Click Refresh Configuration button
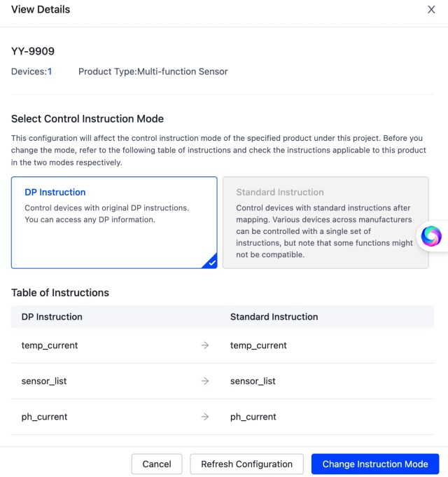 246,464
